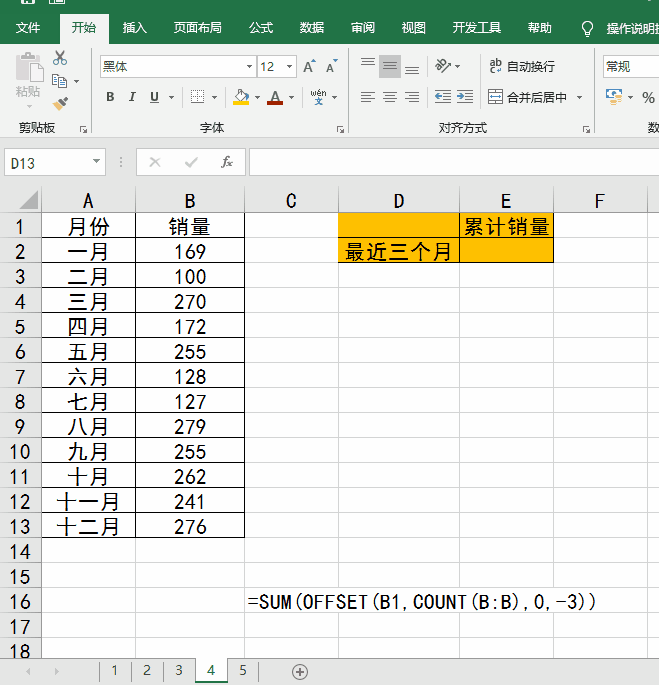Expand the underline style dropdown arrow
The height and width of the screenshot is (685, 659).
coord(171,97)
